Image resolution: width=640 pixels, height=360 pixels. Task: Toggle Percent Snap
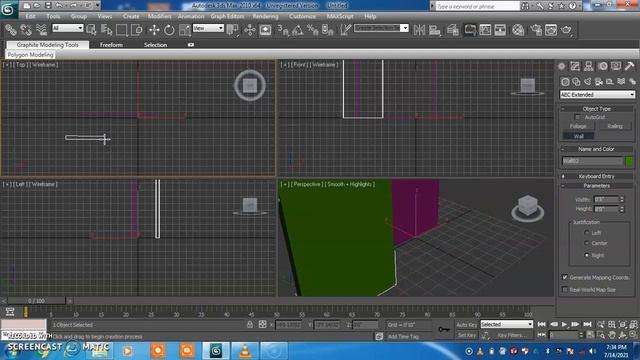click(313, 30)
